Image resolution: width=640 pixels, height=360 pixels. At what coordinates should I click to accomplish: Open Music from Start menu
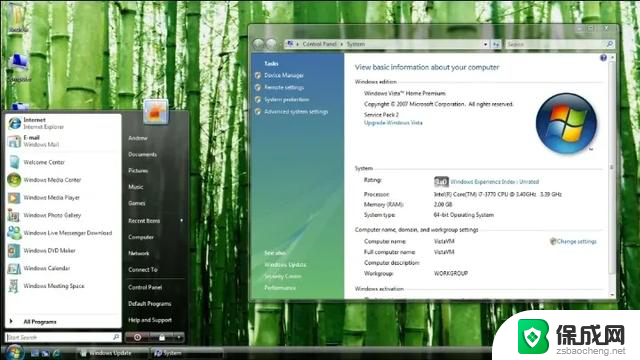(136, 187)
